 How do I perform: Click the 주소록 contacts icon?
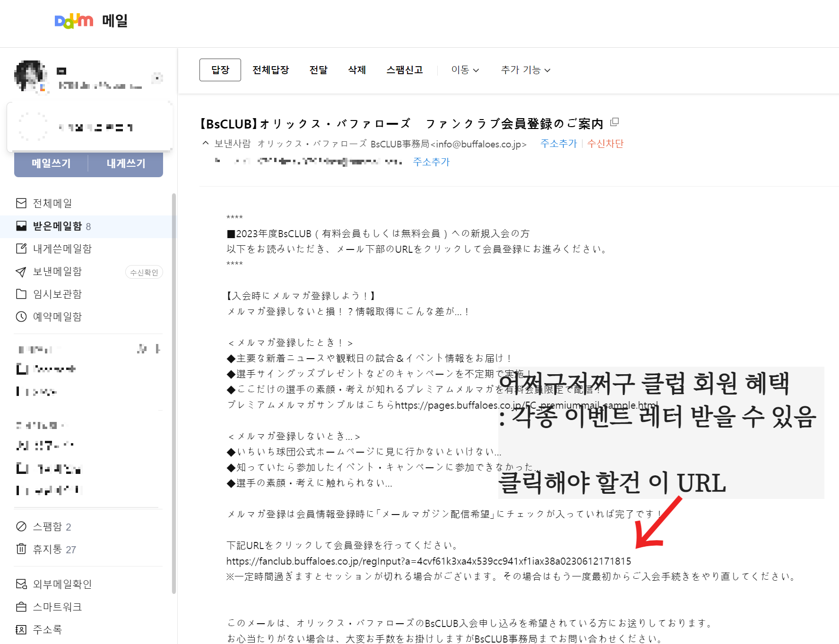click(21, 629)
